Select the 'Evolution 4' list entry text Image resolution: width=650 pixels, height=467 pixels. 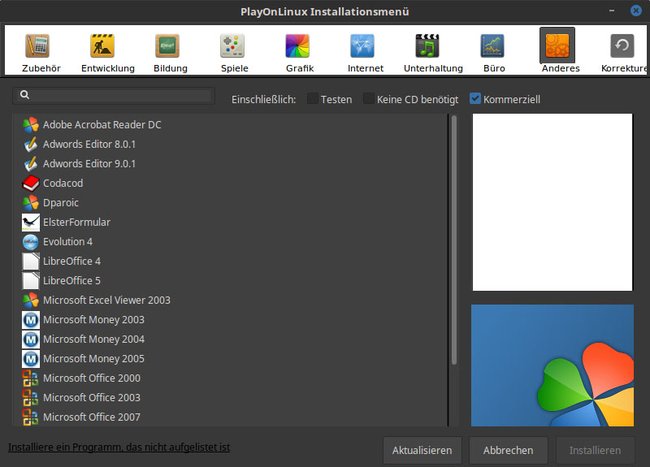click(x=68, y=242)
